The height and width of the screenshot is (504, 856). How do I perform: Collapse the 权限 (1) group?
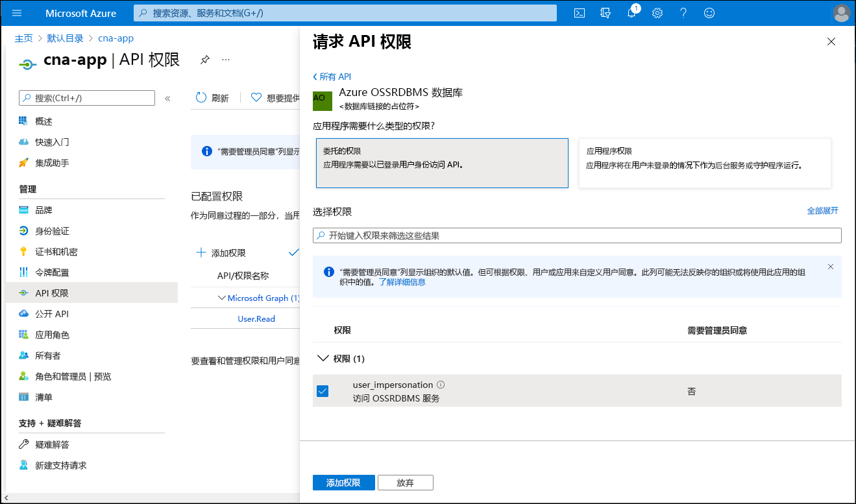pos(323,359)
